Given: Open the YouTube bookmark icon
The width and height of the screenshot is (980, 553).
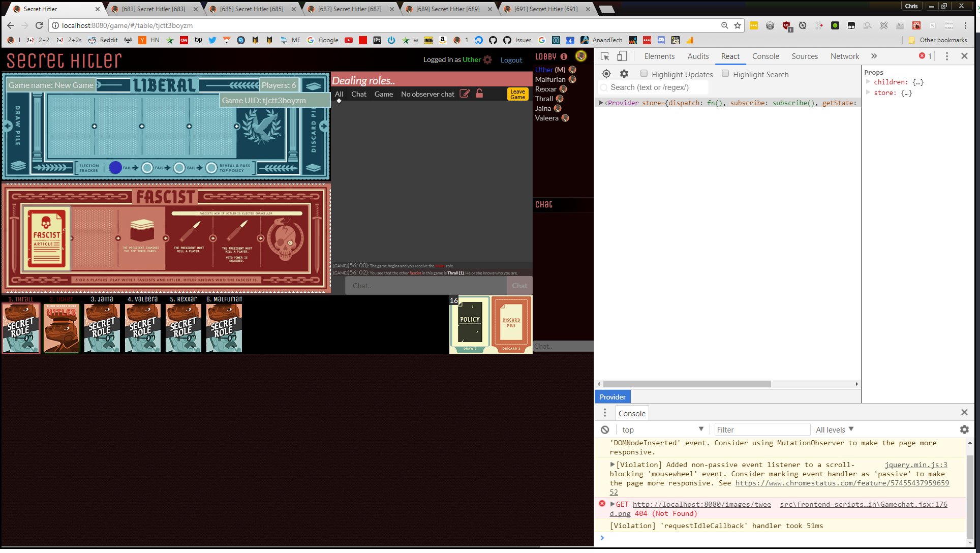Looking at the screenshot, I should click(349, 40).
